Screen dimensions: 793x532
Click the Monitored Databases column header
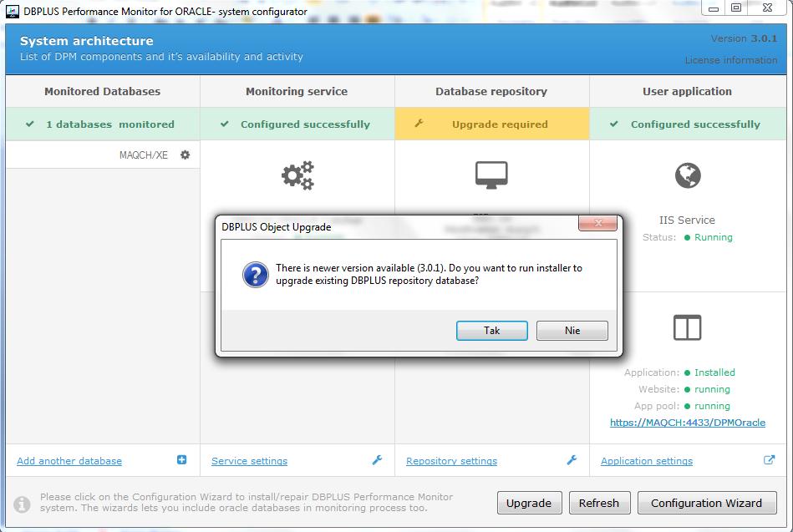(x=102, y=92)
